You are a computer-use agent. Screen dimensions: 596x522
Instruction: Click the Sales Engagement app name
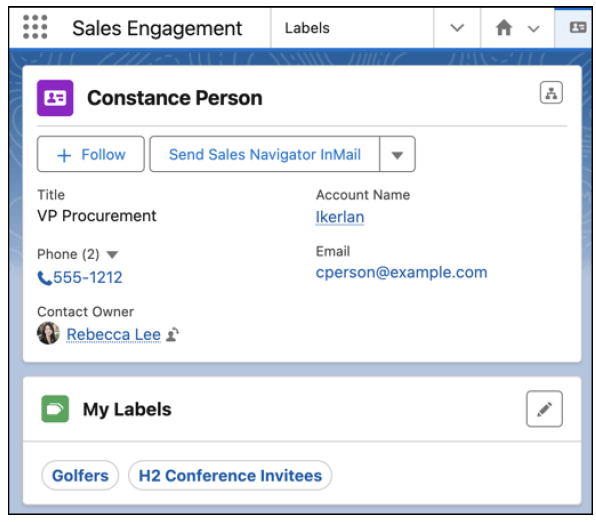point(157,29)
